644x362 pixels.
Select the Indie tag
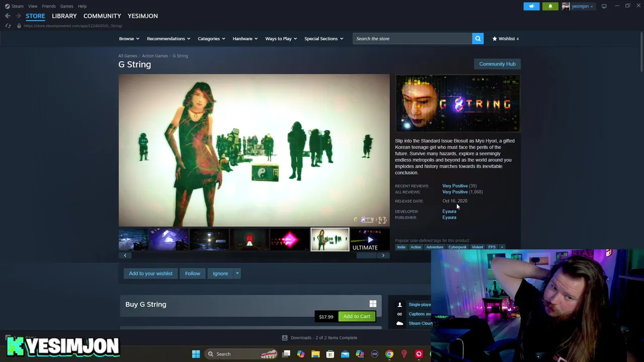tap(401, 247)
